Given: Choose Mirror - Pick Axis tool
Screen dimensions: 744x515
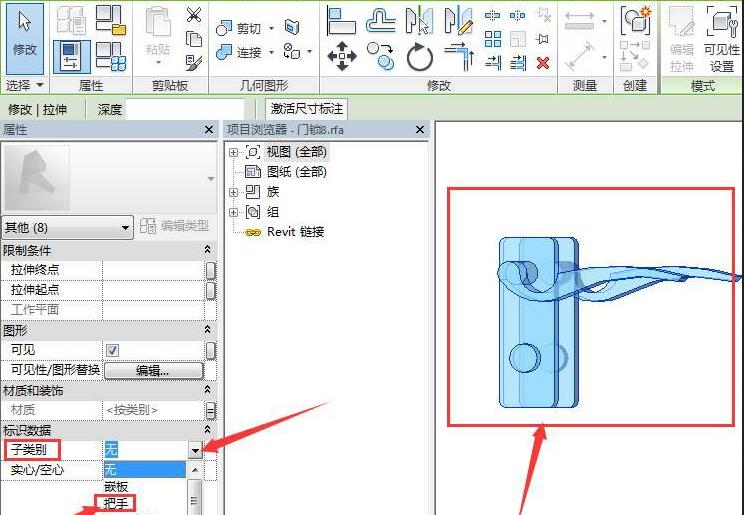Looking at the screenshot, I should tap(419, 20).
